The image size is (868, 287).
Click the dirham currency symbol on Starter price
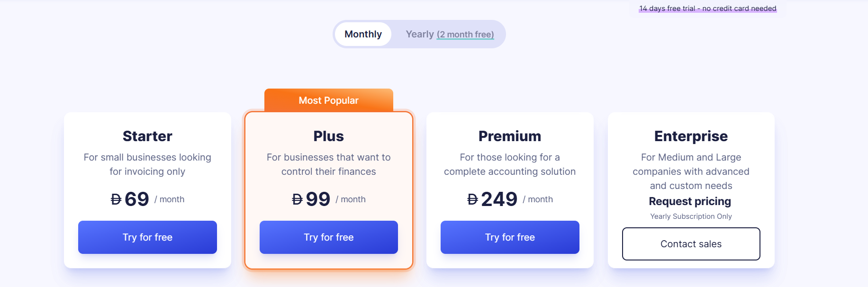click(116, 199)
